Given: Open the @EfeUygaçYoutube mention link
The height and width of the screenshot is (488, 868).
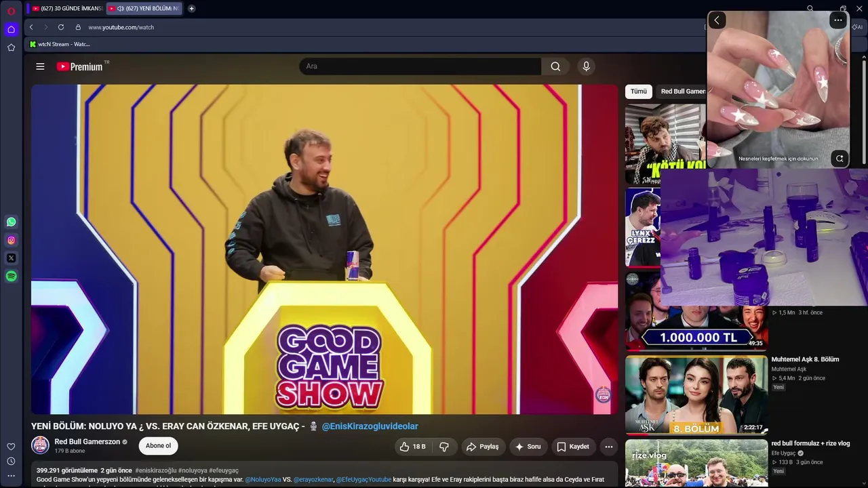Looking at the screenshot, I should [x=363, y=480].
